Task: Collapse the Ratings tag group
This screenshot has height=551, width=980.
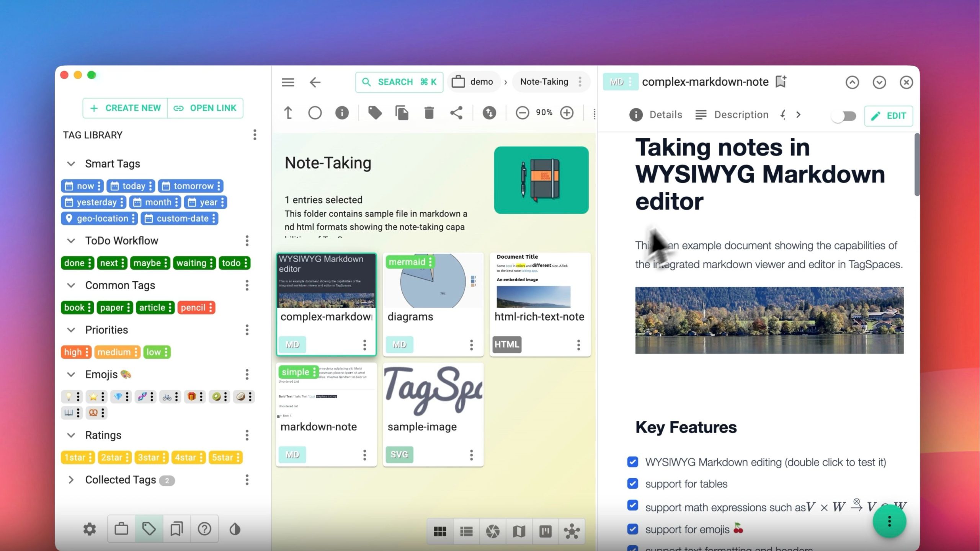Action: pyautogui.click(x=71, y=435)
